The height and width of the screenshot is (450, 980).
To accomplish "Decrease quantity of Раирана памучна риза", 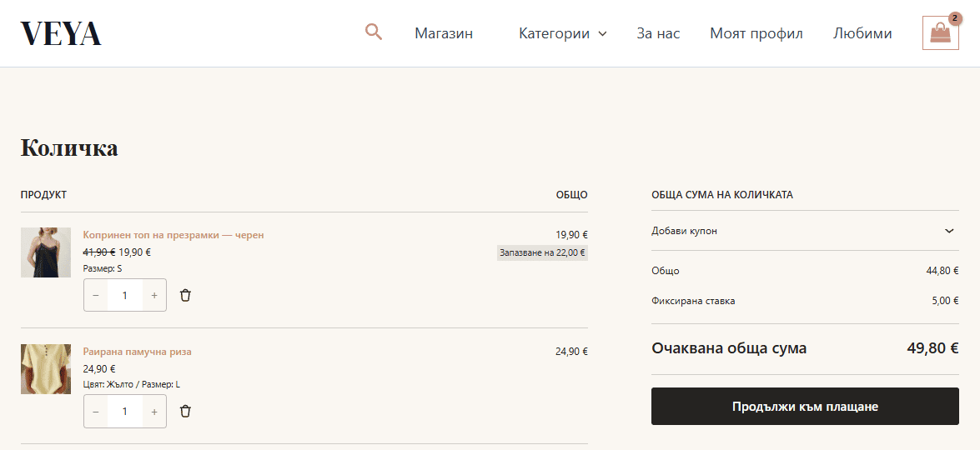I will point(96,412).
